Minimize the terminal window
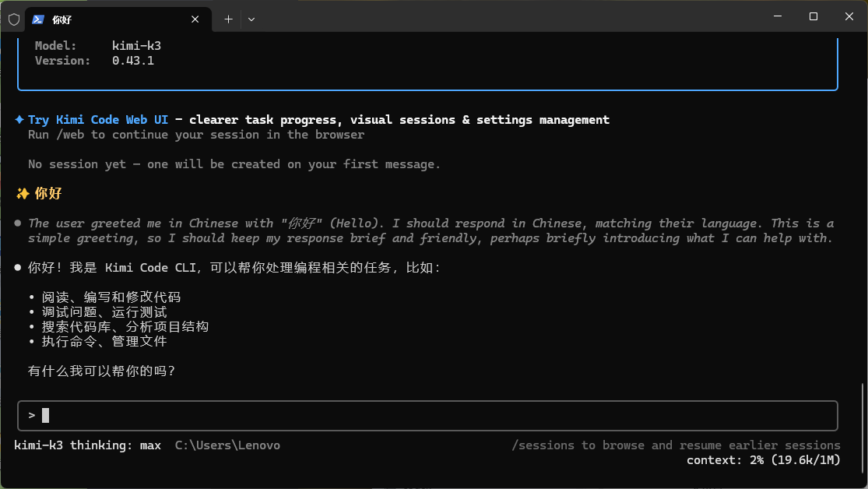The image size is (868, 489). click(x=778, y=16)
